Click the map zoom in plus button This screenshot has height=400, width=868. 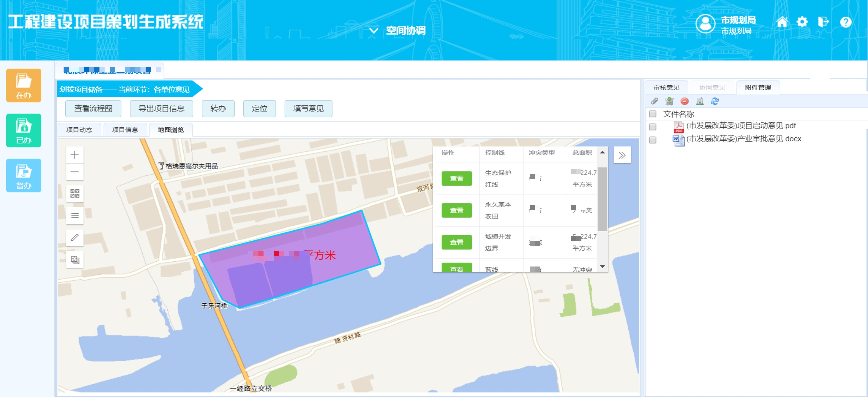74,155
